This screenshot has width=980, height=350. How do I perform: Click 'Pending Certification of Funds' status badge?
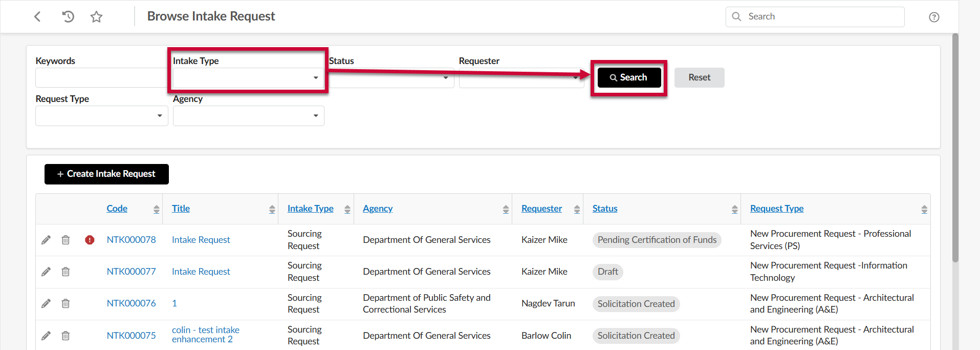point(657,240)
